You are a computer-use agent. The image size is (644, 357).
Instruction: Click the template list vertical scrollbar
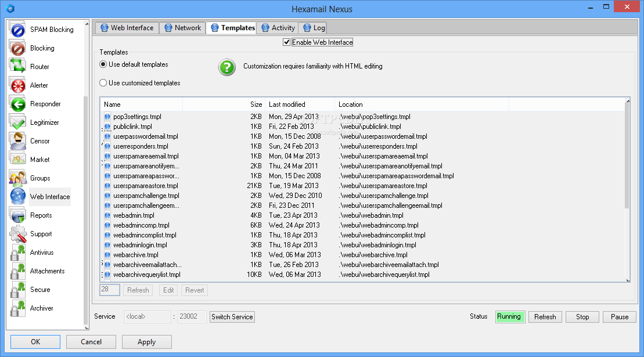coord(627,156)
